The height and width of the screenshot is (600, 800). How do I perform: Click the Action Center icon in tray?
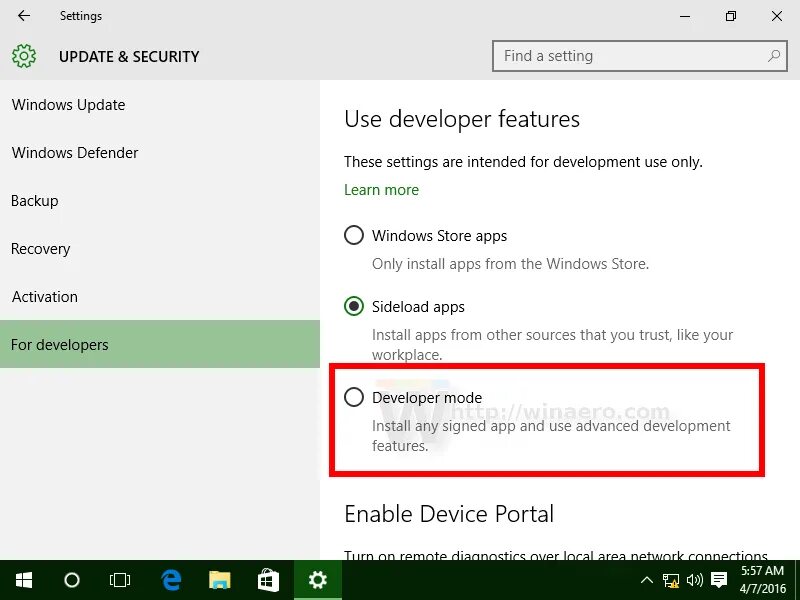coord(719,580)
